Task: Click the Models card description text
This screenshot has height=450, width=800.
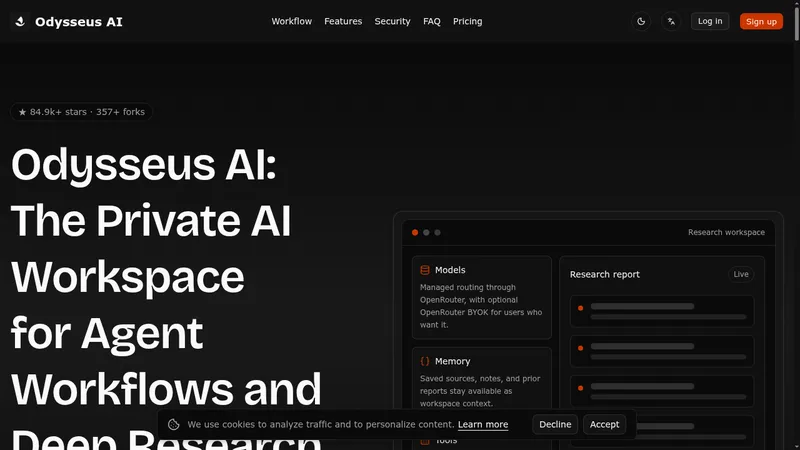Action: (481, 306)
